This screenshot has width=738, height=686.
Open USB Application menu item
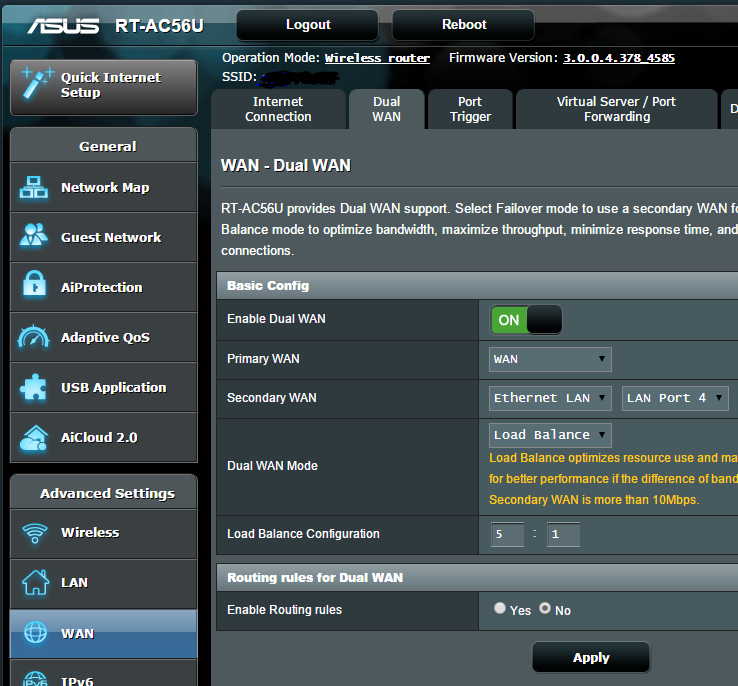[x=104, y=387]
